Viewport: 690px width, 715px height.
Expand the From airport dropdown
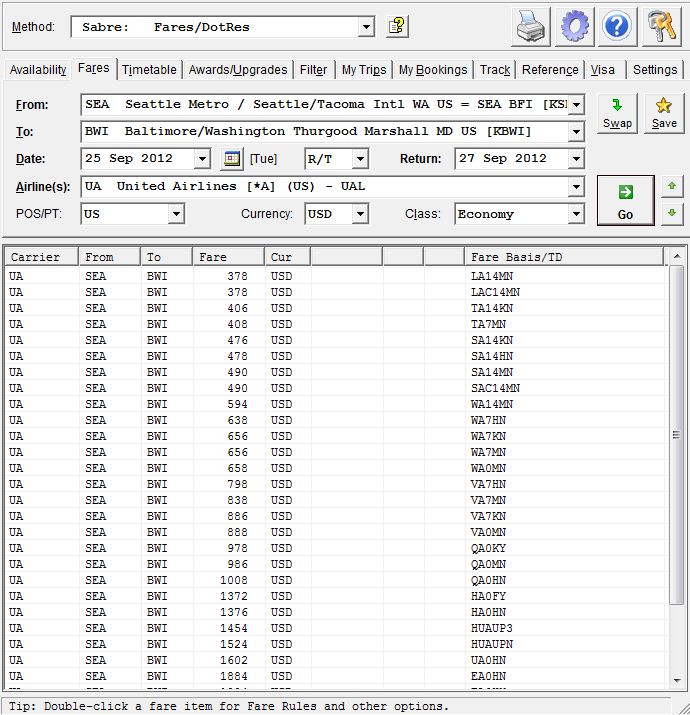point(576,104)
